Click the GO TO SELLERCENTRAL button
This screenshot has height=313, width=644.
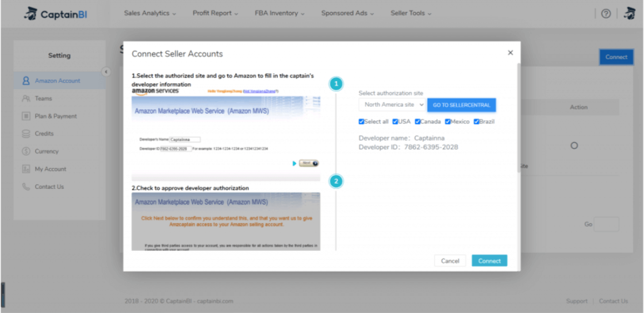coord(461,105)
